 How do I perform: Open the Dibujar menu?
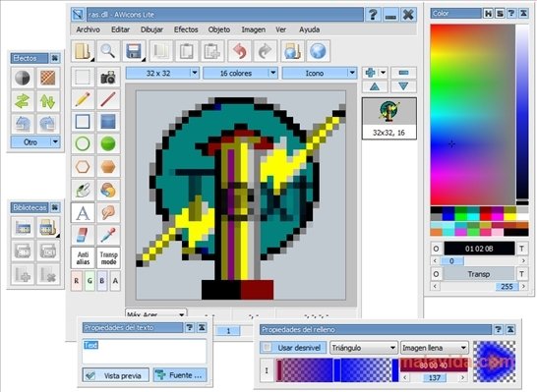pos(151,29)
